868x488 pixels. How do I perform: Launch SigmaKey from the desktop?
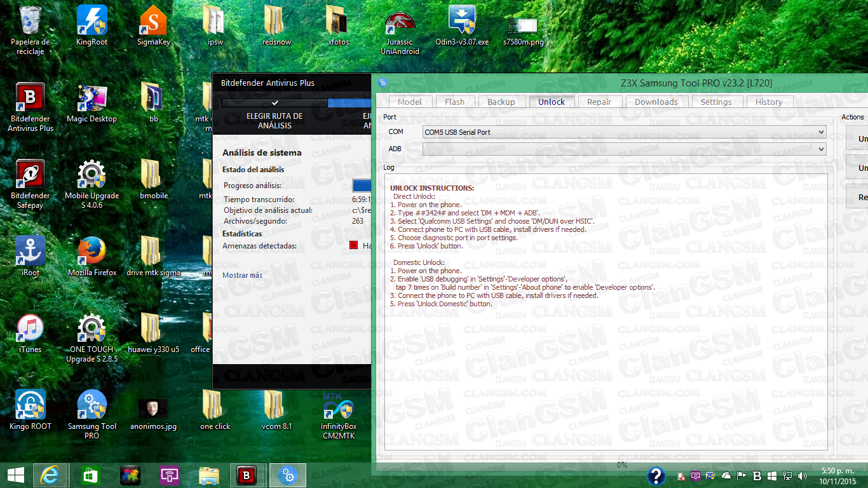(x=153, y=25)
